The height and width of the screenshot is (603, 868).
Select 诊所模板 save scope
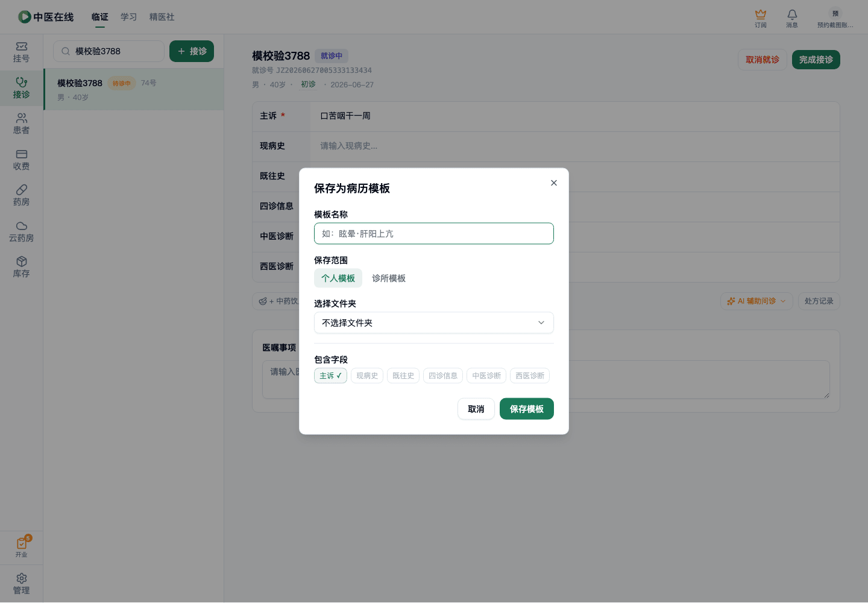[x=389, y=278]
